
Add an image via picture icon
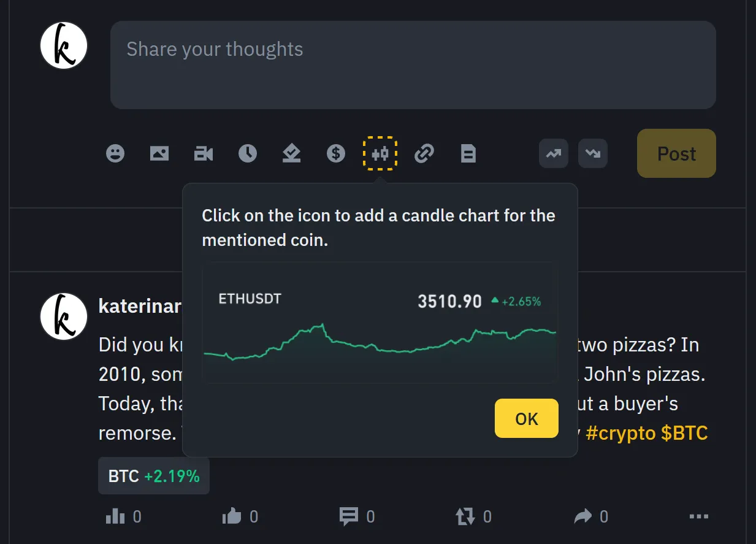pos(159,153)
